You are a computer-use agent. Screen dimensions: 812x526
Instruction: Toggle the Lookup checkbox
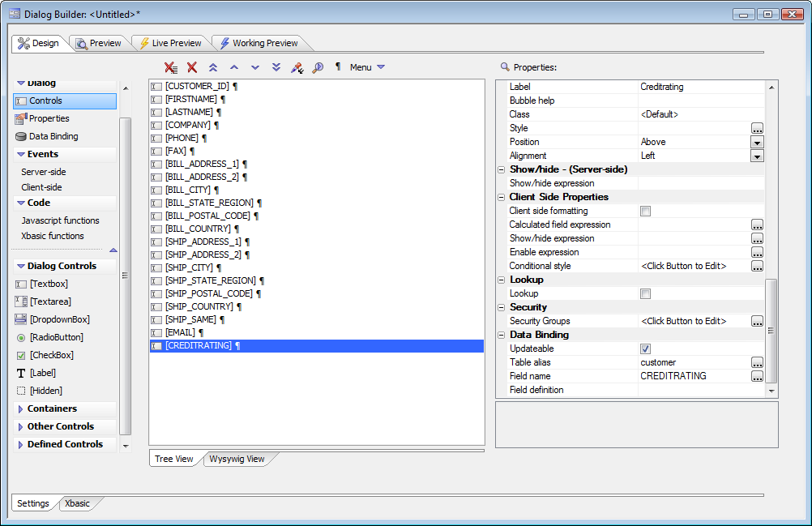tap(645, 293)
